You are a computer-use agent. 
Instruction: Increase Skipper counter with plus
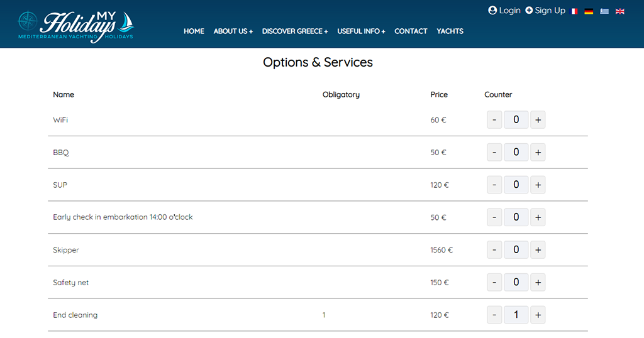538,250
